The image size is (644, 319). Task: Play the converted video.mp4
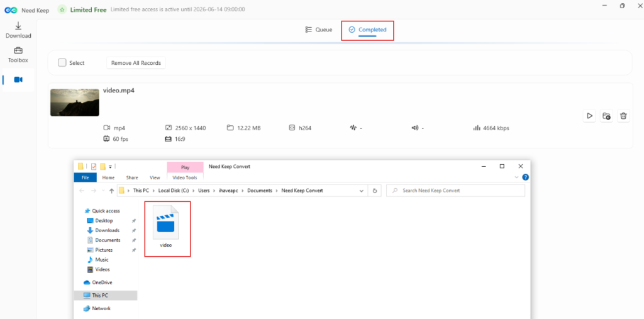(589, 116)
